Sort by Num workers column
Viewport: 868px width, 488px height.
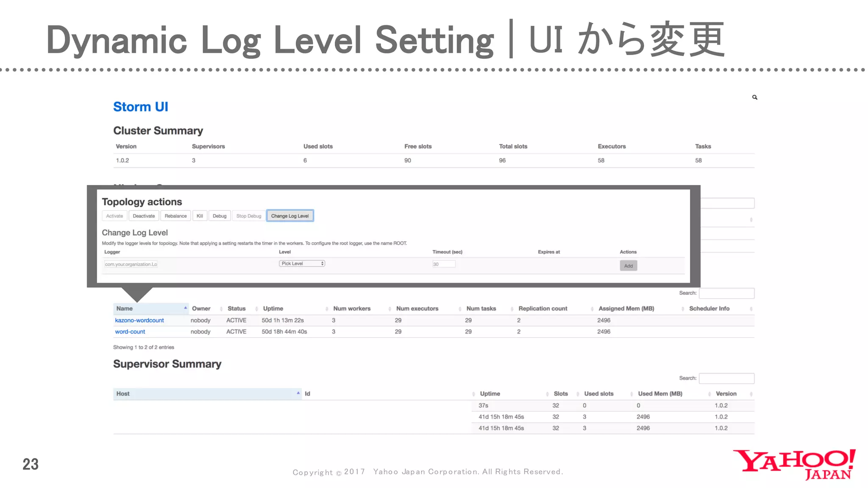tap(362, 308)
